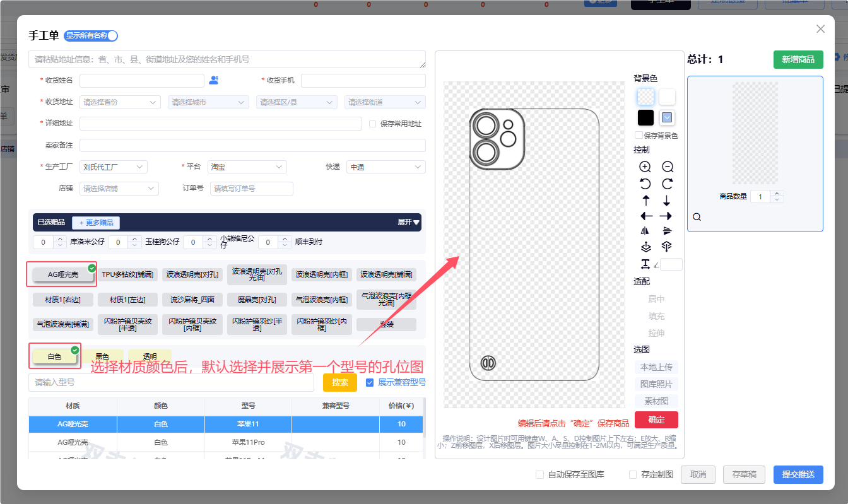The width and height of the screenshot is (848, 504).
Task: Open the 选择省份 province dropdown
Action: pos(121,102)
